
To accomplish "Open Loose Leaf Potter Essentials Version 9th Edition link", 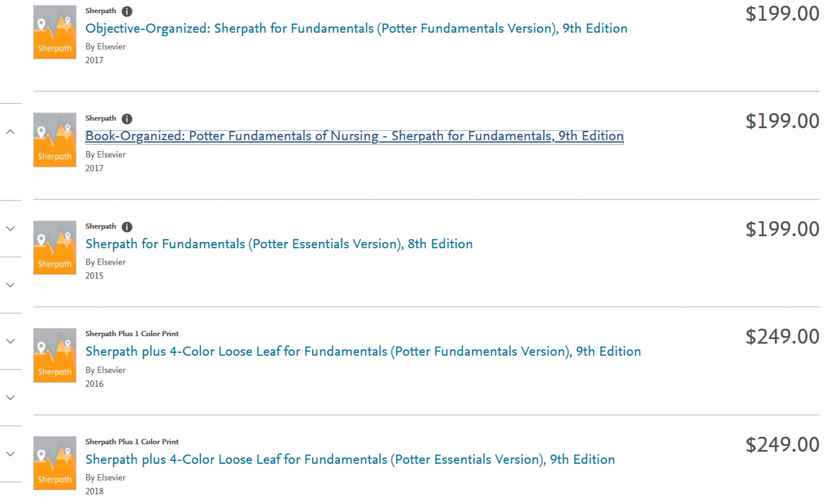I will 349,460.
